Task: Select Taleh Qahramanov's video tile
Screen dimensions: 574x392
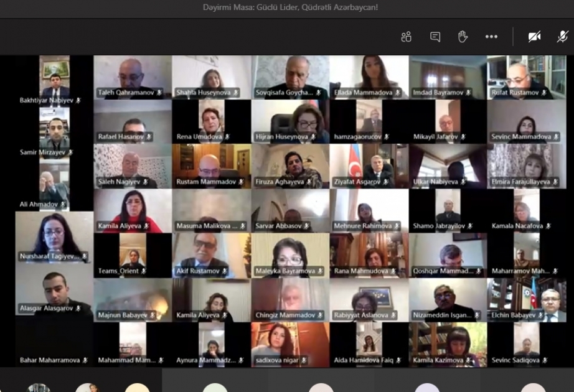Action: (x=133, y=77)
